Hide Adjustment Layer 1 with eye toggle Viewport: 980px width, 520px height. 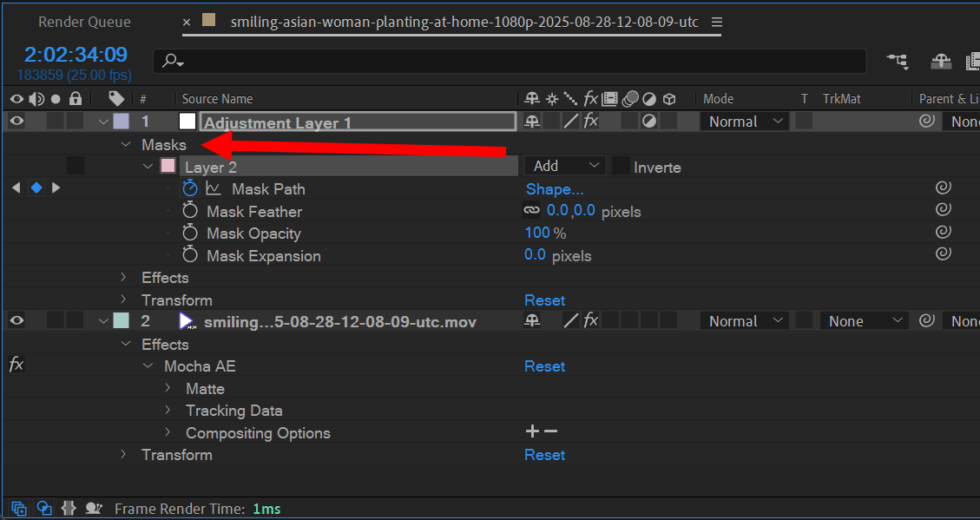pos(16,122)
